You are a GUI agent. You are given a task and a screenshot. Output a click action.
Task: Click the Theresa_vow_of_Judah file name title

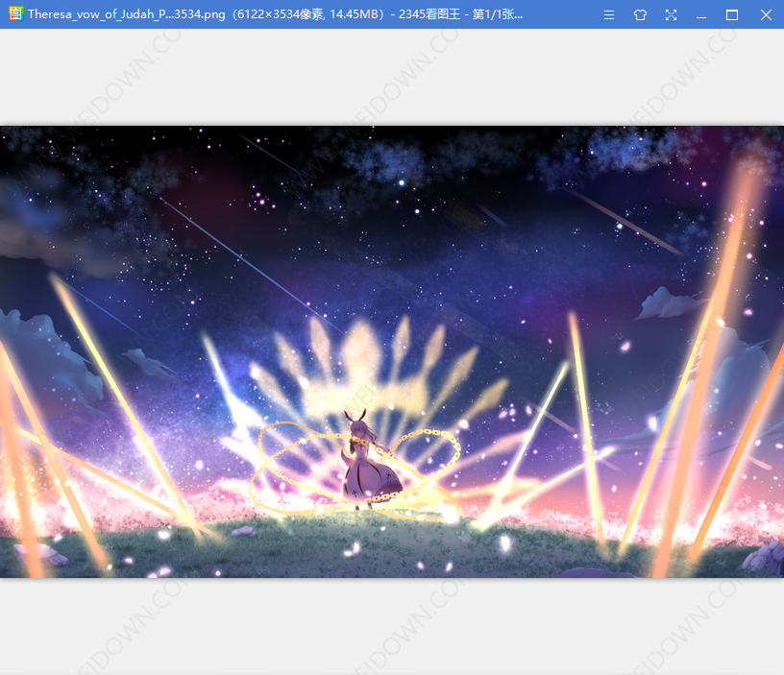click(x=127, y=14)
